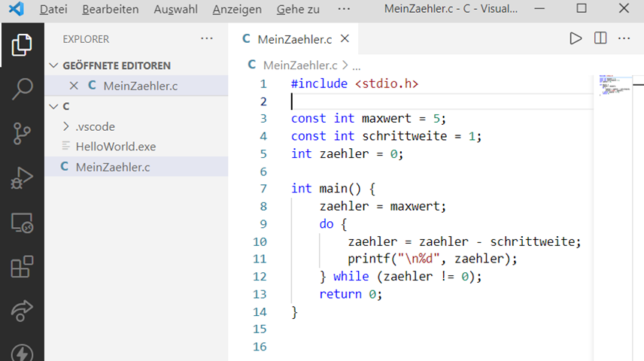
Task: Click the "\n%d" format string
Action: point(418,259)
